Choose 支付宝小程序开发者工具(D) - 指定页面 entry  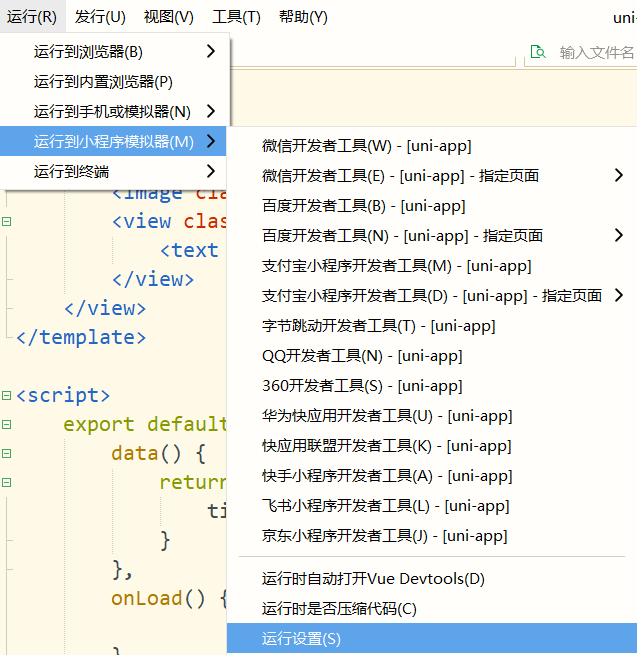pos(432,296)
